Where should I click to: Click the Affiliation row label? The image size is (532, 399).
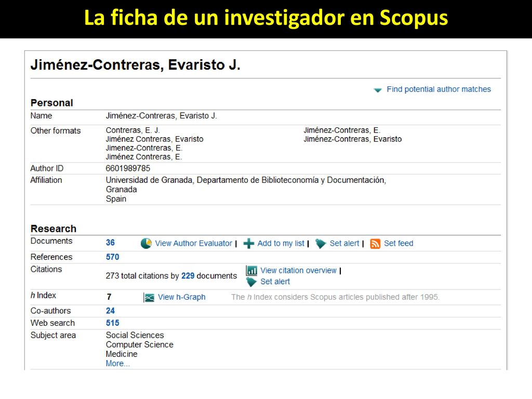(46, 180)
